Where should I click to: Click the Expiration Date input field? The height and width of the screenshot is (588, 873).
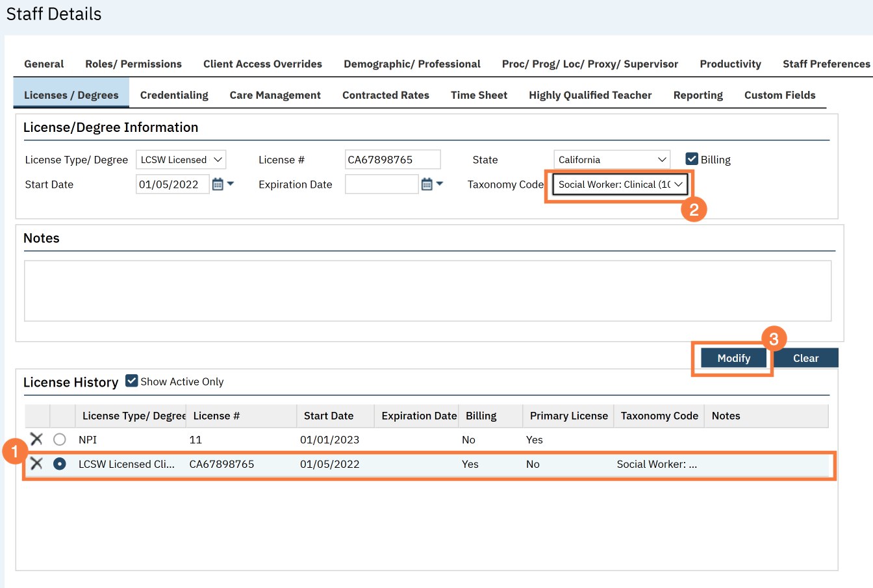[x=382, y=185]
